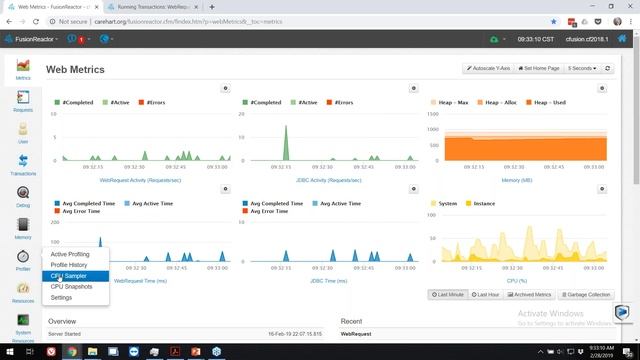This screenshot has height=360, width=640.
Task: Open the JDBC Activity chart settings gear
Action: coord(413,88)
